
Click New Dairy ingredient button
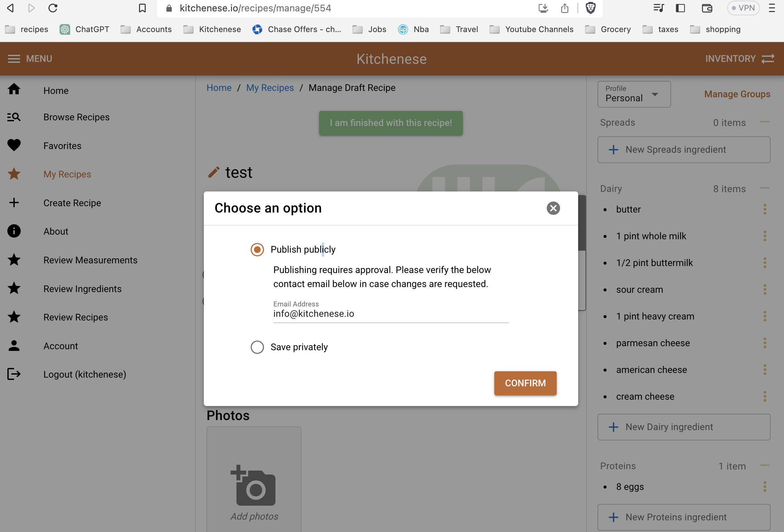(684, 427)
